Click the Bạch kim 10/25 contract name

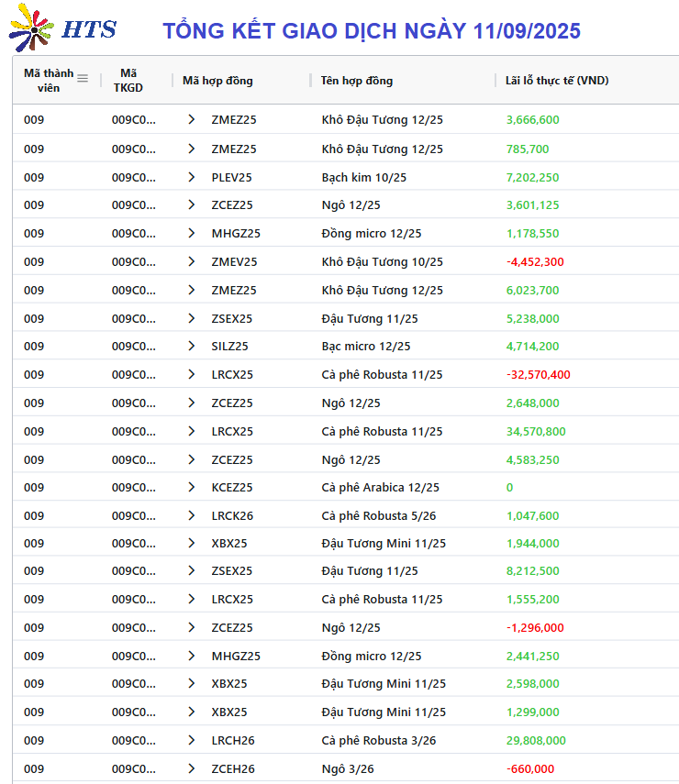[x=363, y=178]
